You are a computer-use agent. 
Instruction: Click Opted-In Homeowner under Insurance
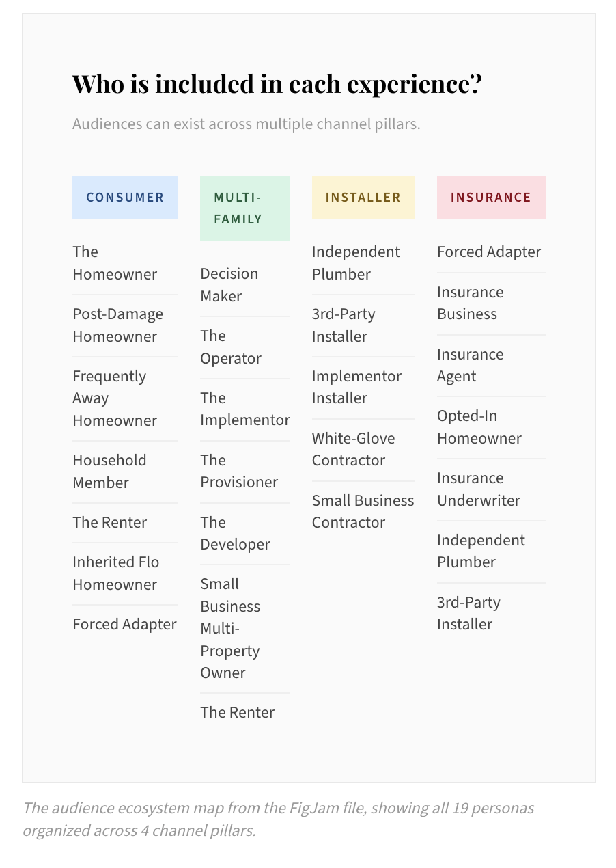[479, 427]
